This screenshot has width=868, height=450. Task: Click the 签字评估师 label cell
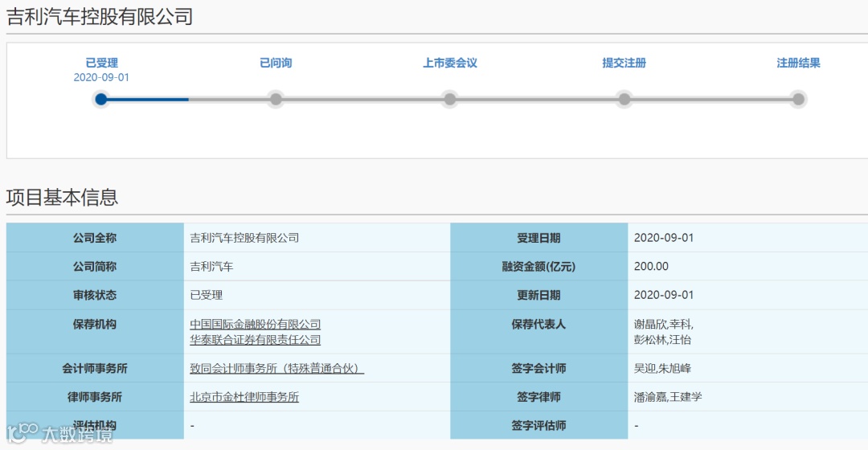538,426
